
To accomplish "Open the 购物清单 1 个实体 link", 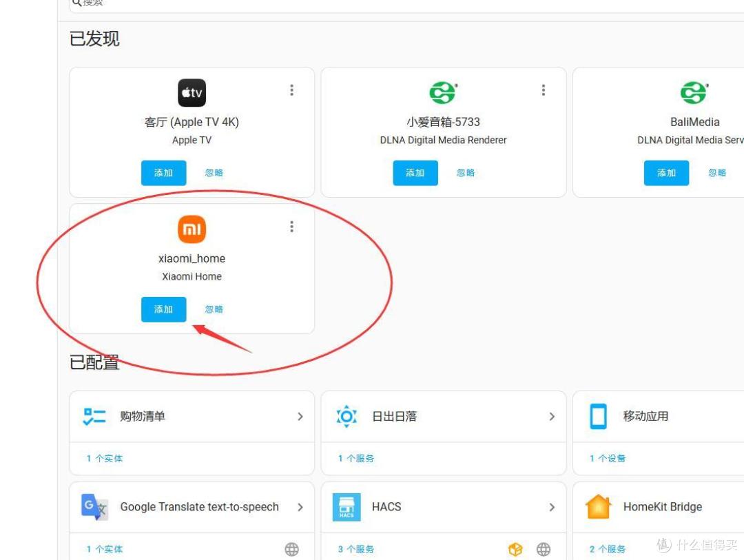I will coord(105,459).
